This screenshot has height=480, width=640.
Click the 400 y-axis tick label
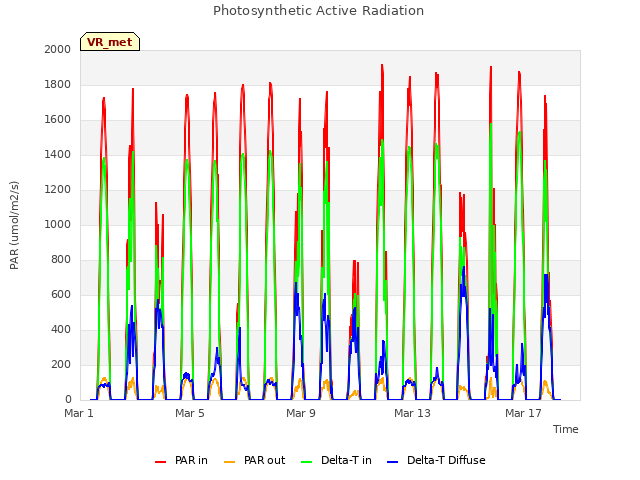[x=61, y=329]
